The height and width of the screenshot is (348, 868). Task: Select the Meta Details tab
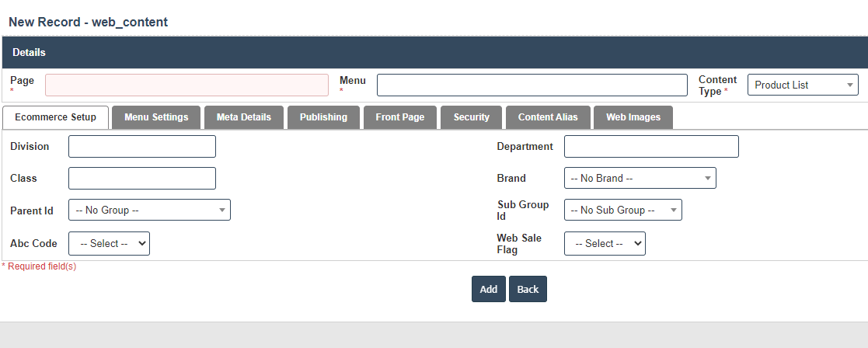[x=244, y=117]
